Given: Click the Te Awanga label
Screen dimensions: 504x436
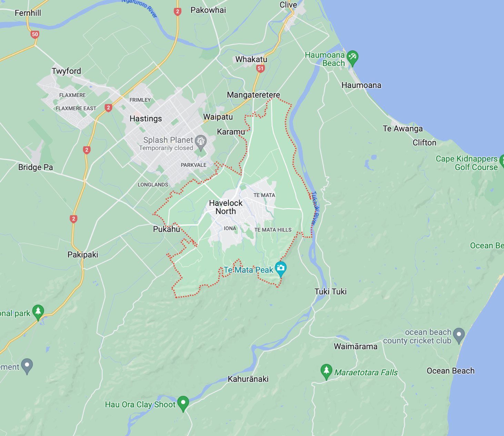Looking at the screenshot, I should point(403,129).
